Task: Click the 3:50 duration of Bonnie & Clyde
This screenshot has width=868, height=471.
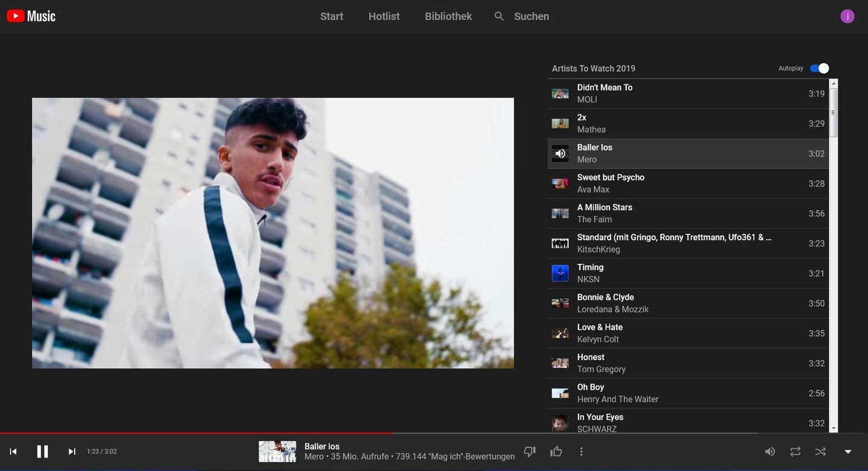Action: click(817, 304)
